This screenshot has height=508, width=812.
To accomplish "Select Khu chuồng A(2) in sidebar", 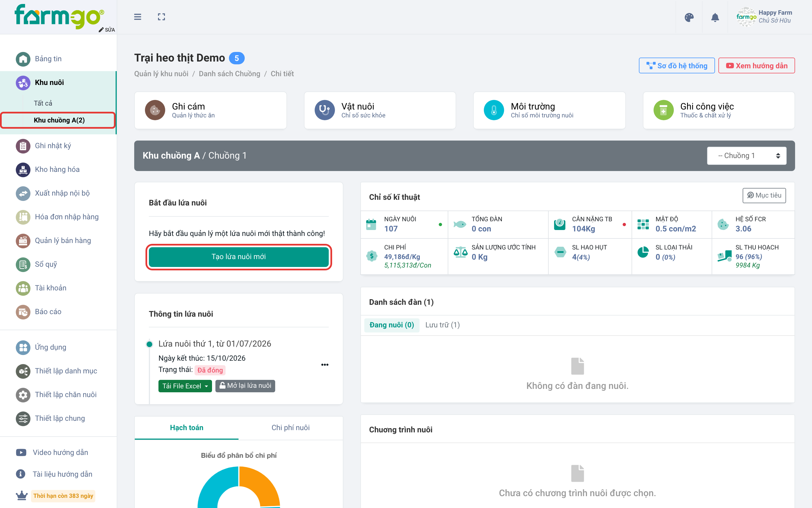I will pyautogui.click(x=58, y=120).
